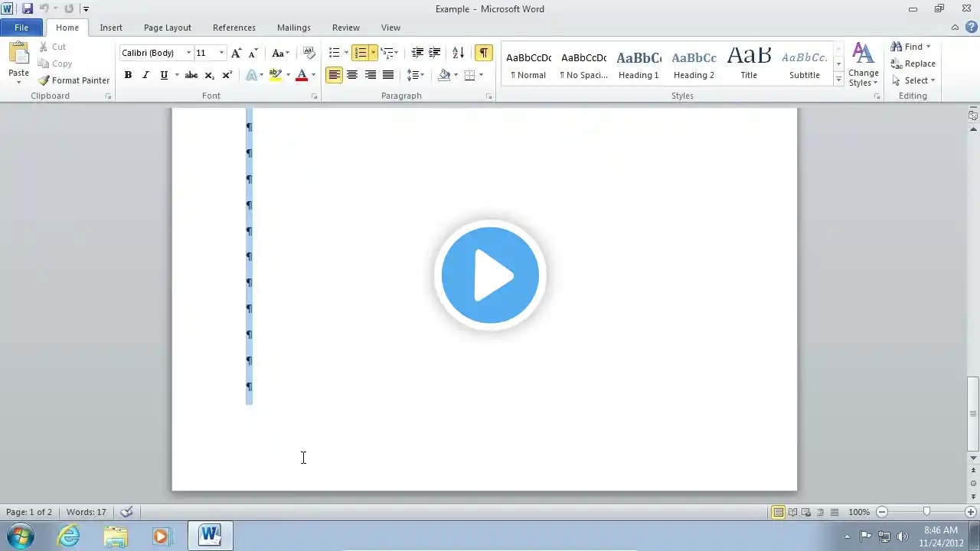
Task: Apply the Title style
Action: click(749, 64)
